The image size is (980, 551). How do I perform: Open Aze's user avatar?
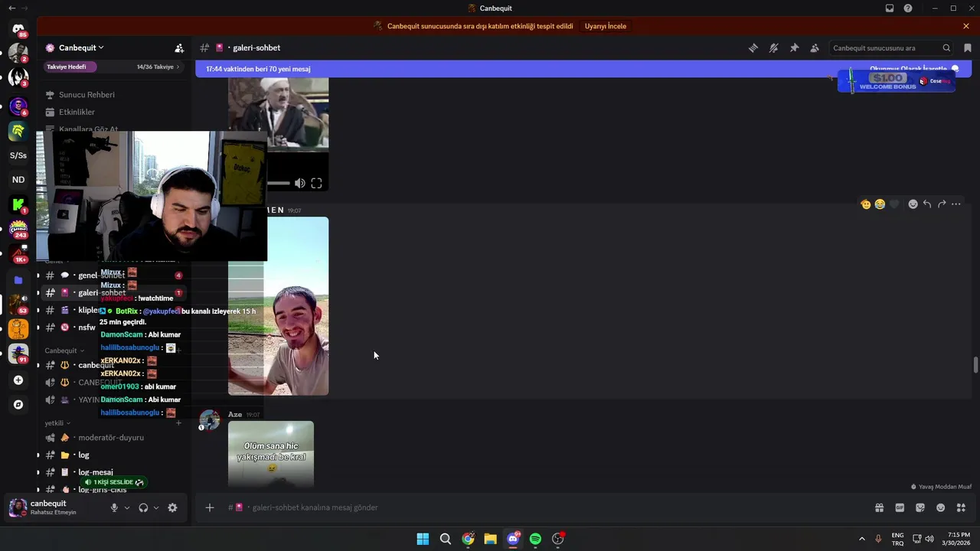tap(209, 420)
